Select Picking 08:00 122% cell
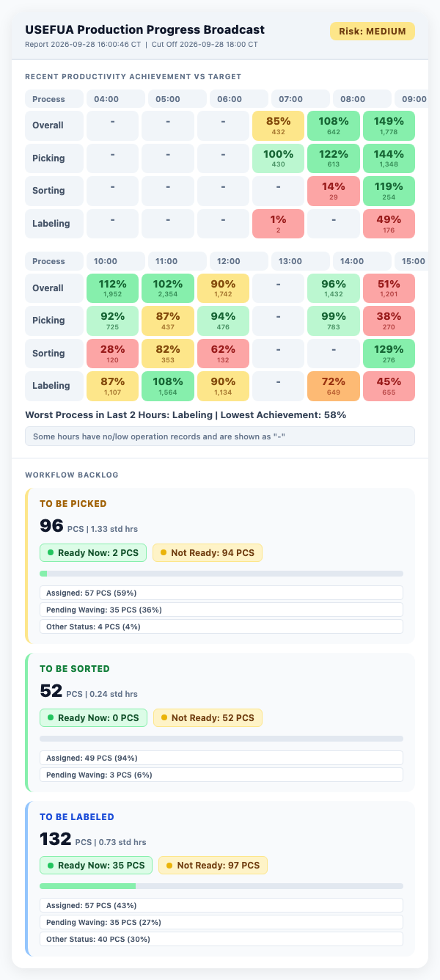The image size is (440, 980). click(x=334, y=158)
